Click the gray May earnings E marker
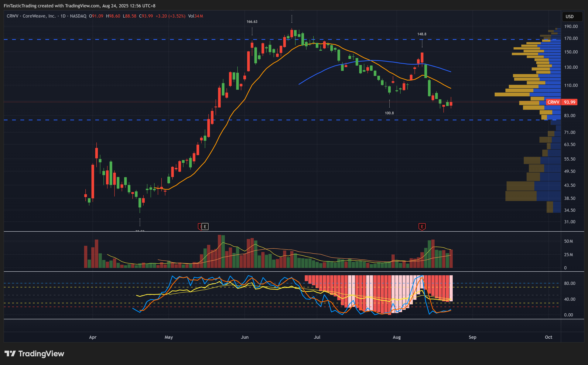The height and width of the screenshot is (365, 588). pyautogui.click(x=205, y=227)
